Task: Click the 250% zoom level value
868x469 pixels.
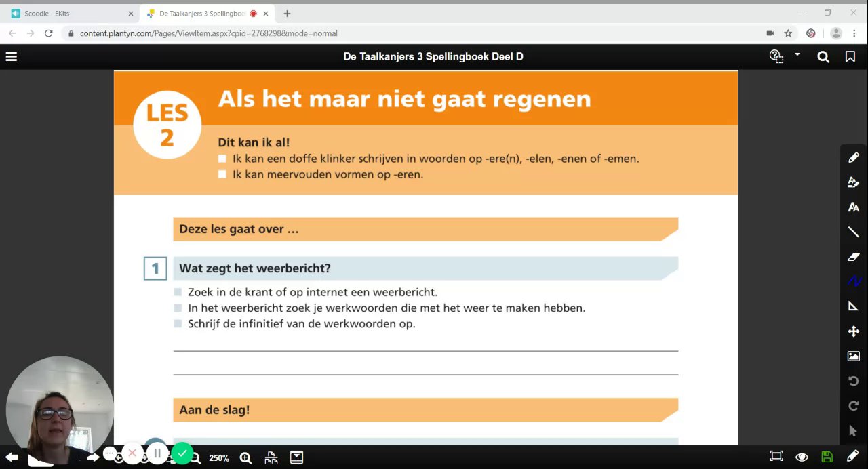Action: pyautogui.click(x=219, y=458)
